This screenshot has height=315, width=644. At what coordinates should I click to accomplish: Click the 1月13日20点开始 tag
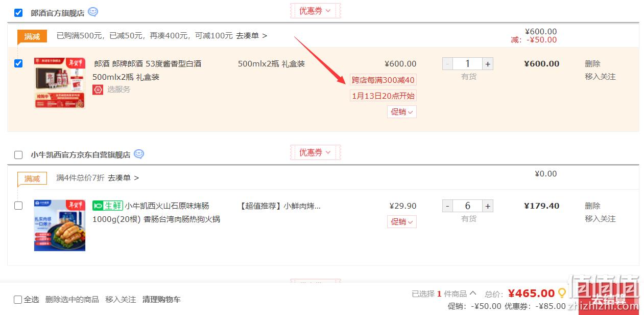[x=383, y=96]
